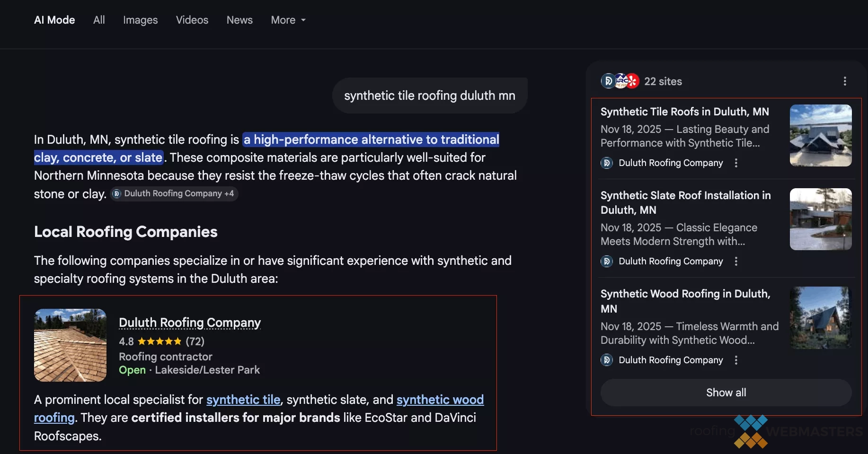Image resolution: width=868 pixels, height=454 pixels.
Task: Open Synthetic Wood Roofing in Duluth, MN result
Action: coord(685,301)
